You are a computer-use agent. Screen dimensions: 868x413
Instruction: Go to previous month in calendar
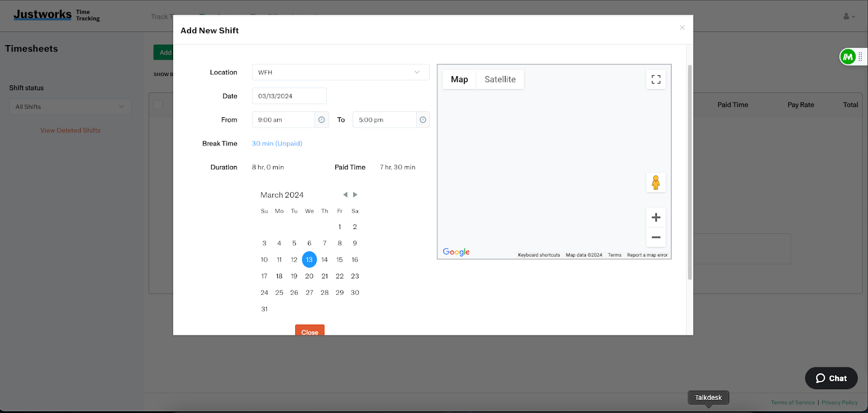(x=345, y=195)
